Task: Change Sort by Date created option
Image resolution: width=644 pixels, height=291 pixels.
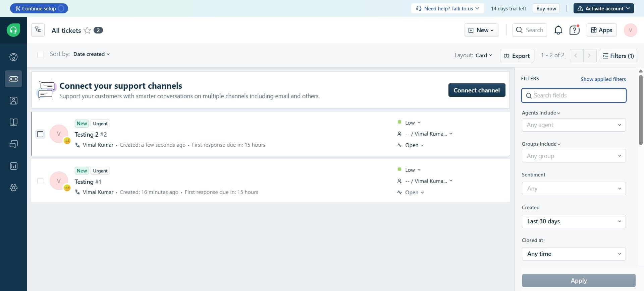Action: point(91,54)
